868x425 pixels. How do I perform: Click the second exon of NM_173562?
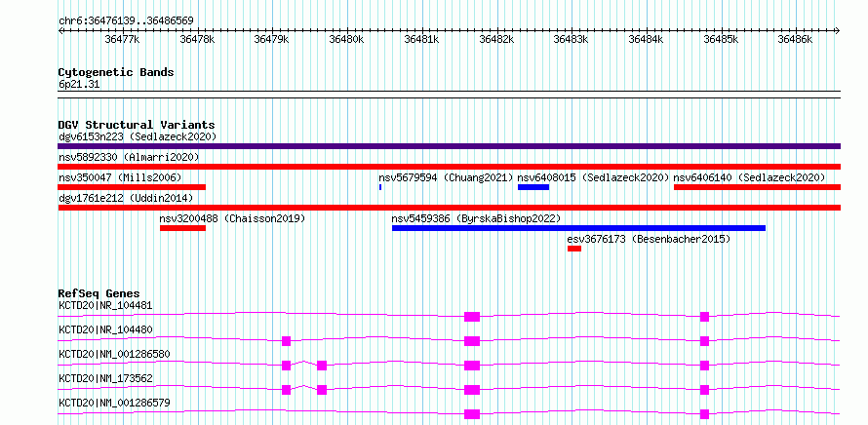pos(322,390)
